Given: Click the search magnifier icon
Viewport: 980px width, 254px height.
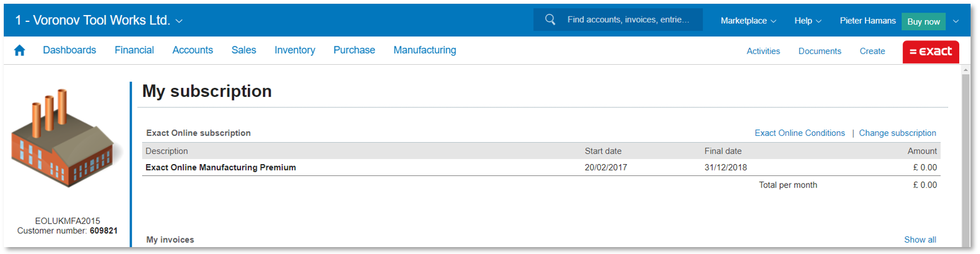Looking at the screenshot, I should coord(550,20).
